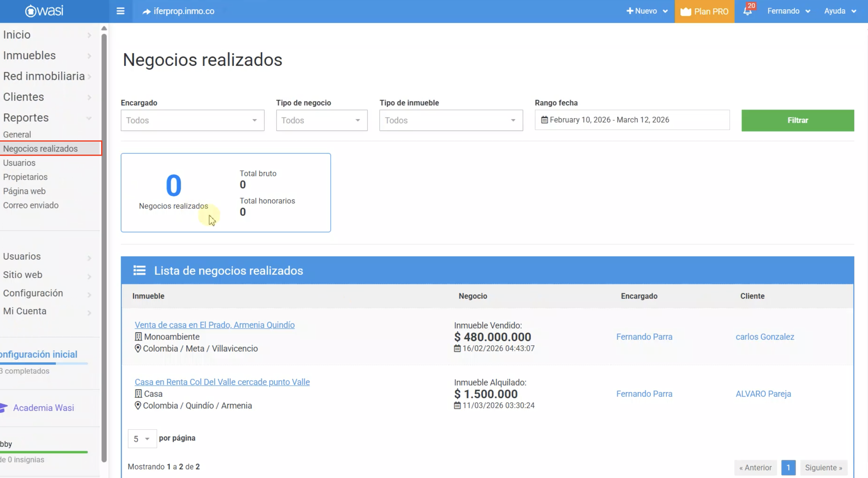Click the Academia Wasi graduation cap icon
The width and height of the screenshot is (868, 478).
click(x=3, y=407)
